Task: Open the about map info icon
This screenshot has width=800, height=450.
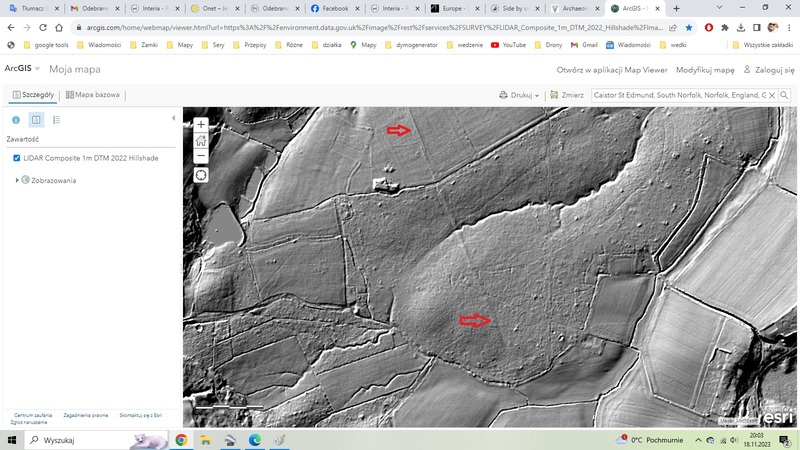Action: point(16,120)
